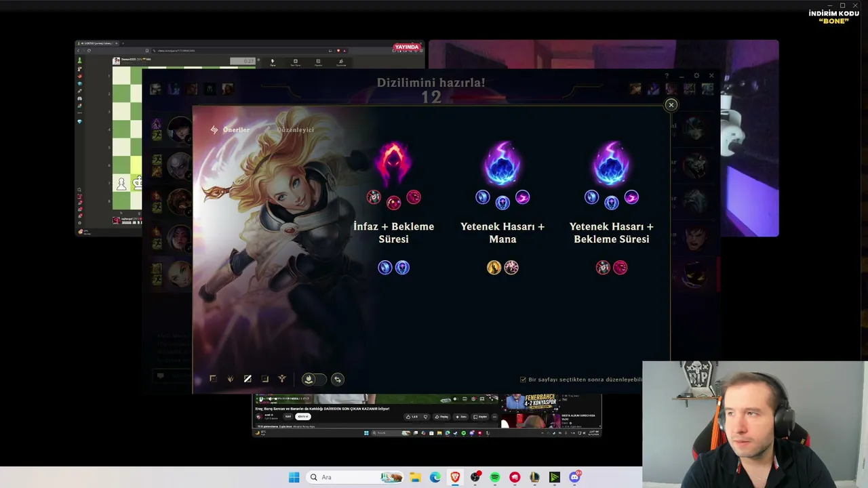
Task: Select the Yetenek Hasarı + Mana rune page
Action: [x=502, y=232]
